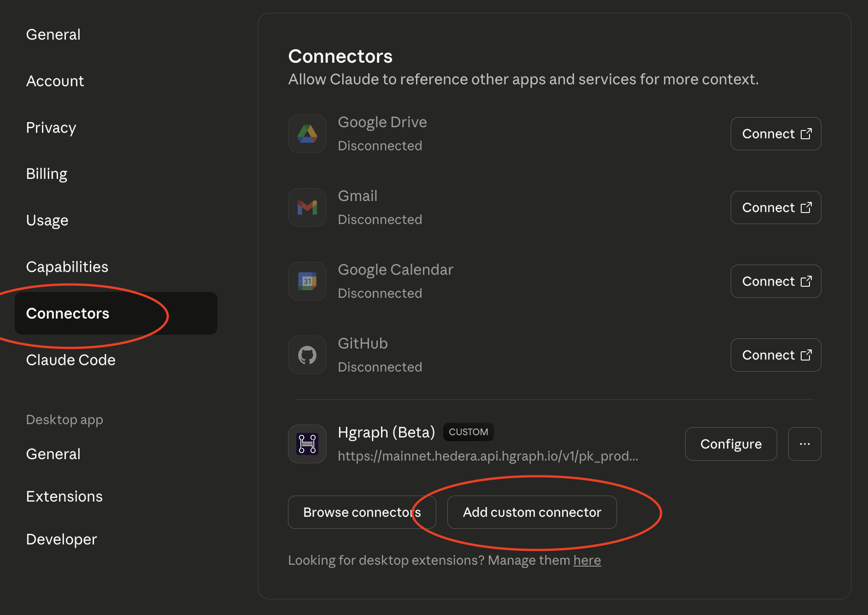Click the here link for desktop extensions
The image size is (868, 615).
pos(586,560)
